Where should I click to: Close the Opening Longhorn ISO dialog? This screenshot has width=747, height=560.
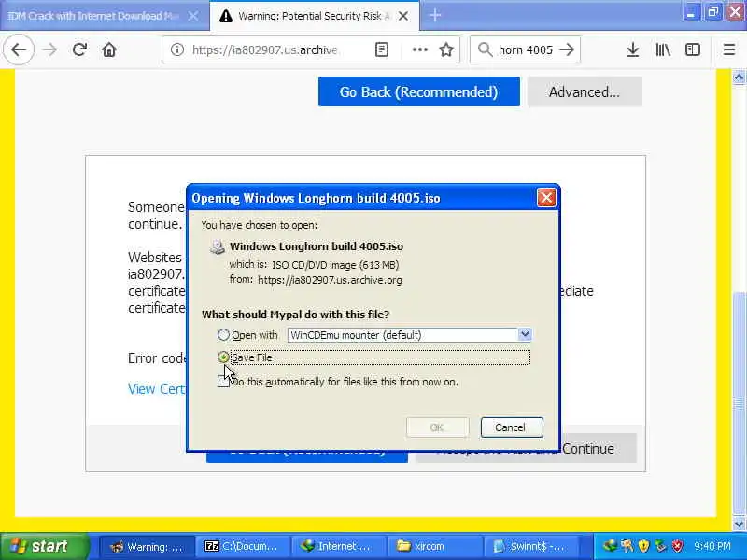pyautogui.click(x=546, y=197)
